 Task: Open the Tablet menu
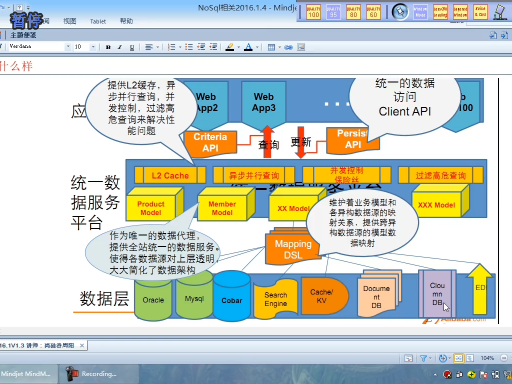click(98, 21)
